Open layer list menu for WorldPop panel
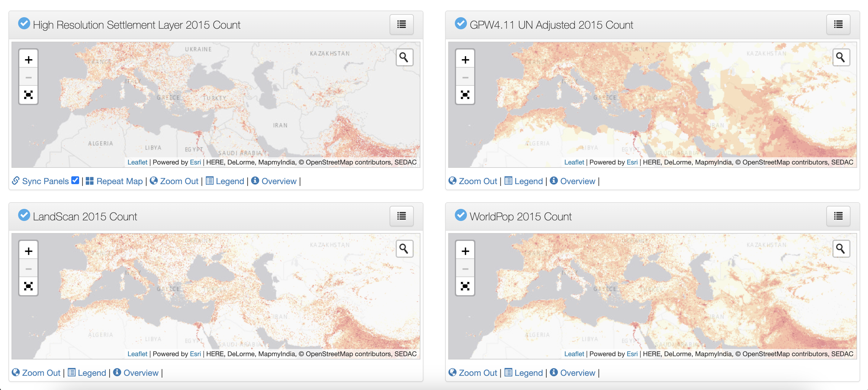Image resolution: width=868 pixels, height=390 pixels. pos(838,216)
